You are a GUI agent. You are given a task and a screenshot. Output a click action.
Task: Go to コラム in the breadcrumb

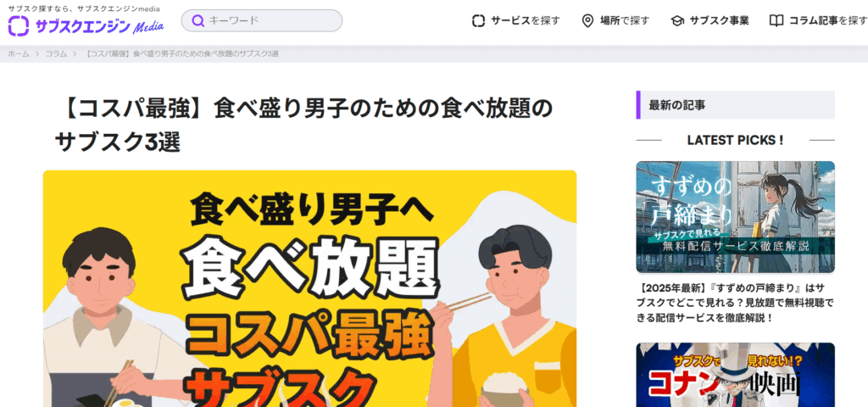[56, 53]
